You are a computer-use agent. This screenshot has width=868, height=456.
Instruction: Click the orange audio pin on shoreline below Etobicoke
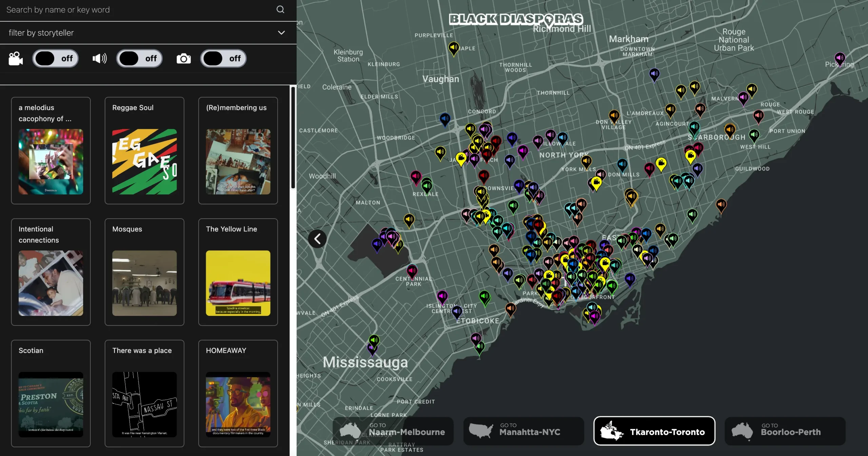click(510, 309)
